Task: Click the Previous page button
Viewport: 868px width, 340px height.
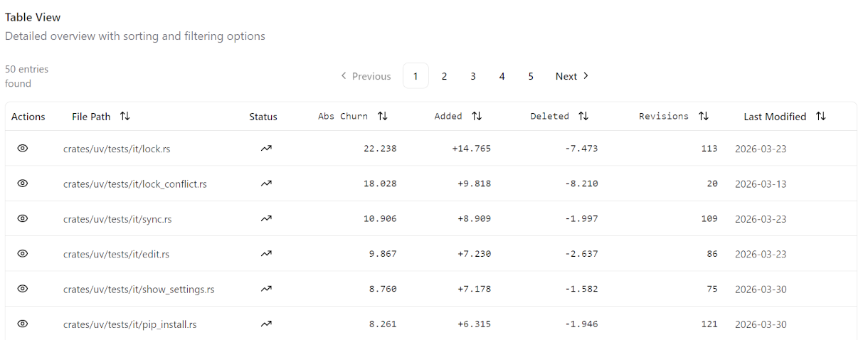Action: (x=366, y=76)
